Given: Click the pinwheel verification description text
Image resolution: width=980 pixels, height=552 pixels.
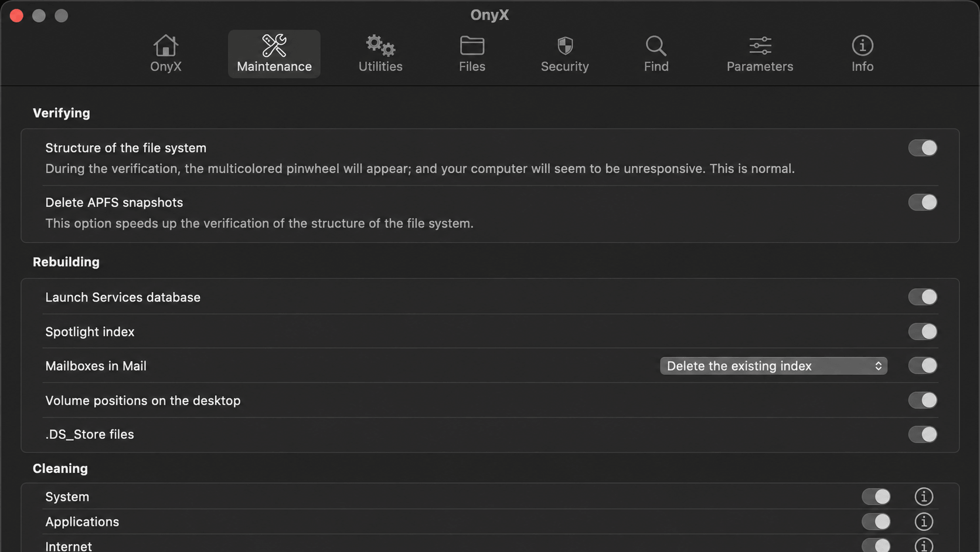Looking at the screenshot, I should click(420, 168).
